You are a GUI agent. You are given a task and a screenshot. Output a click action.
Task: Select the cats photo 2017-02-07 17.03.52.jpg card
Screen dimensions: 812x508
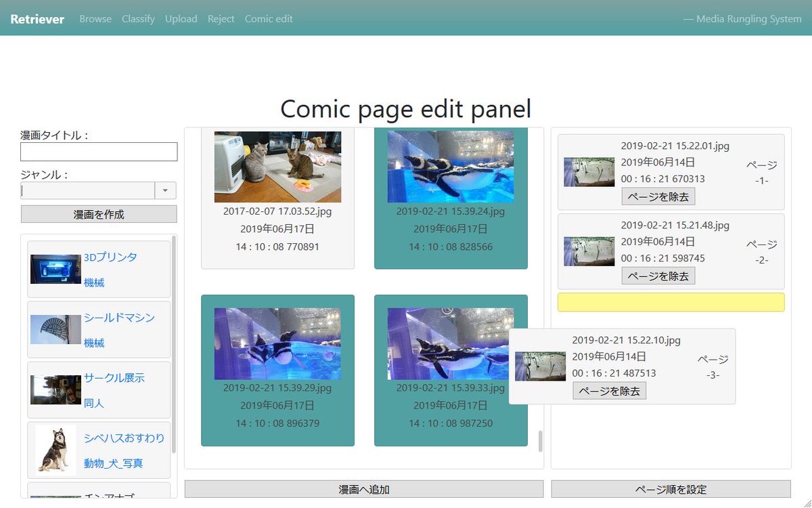277,198
